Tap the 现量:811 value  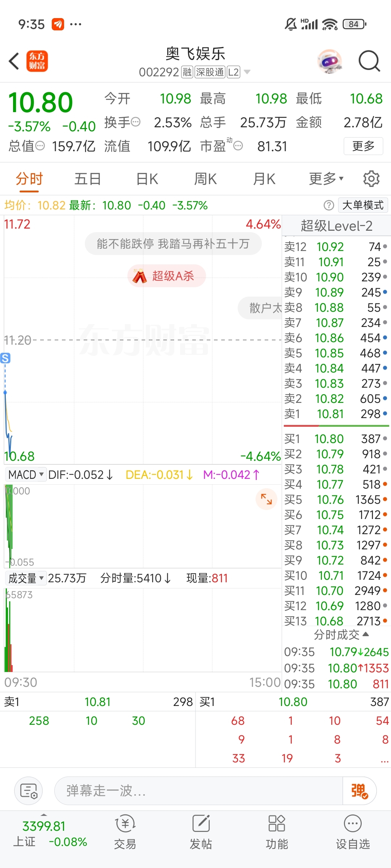(207, 578)
